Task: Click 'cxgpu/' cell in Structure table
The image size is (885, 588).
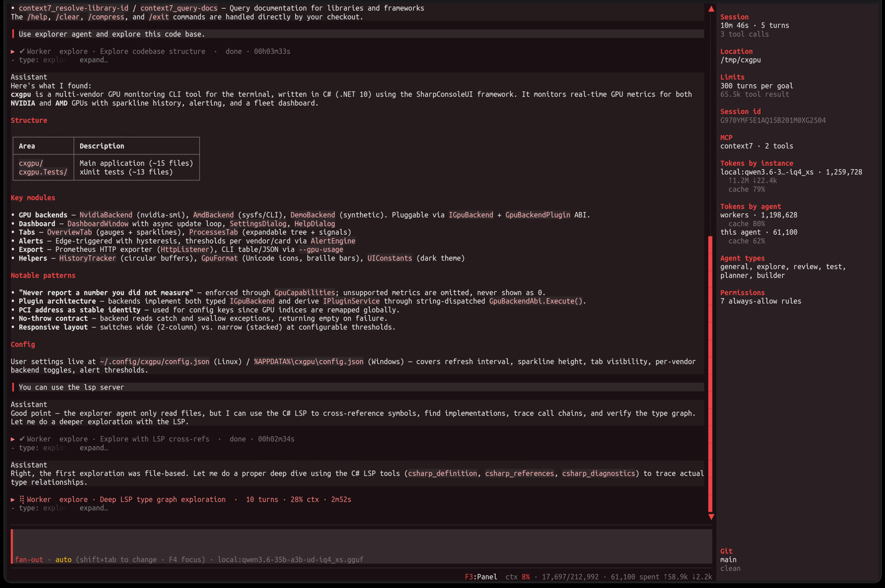Action: 31,163
